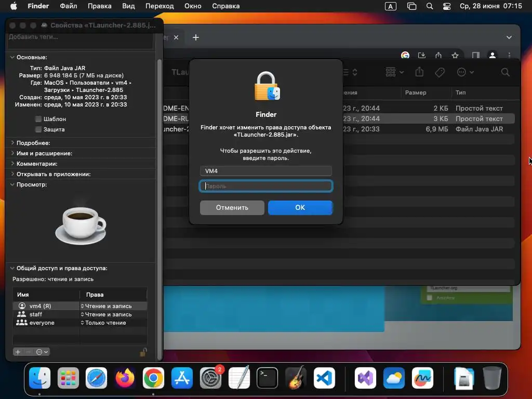Open permission dropdown for everyone

tap(103, 323)
